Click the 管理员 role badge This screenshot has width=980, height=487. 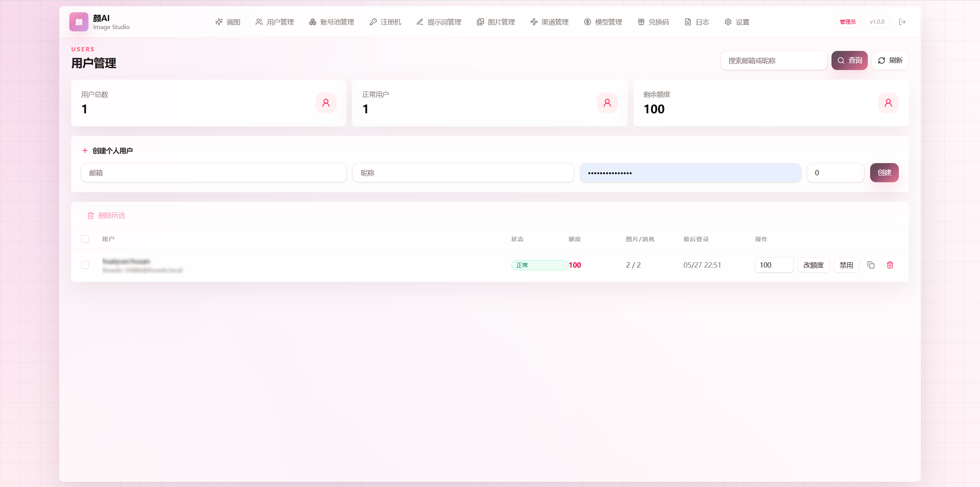pos(848,22)
